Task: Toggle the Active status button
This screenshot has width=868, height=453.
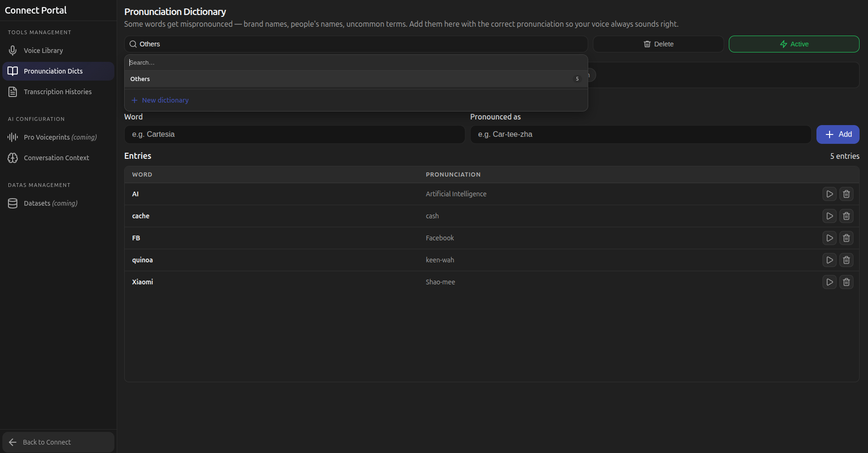Action: click(794, 44)
